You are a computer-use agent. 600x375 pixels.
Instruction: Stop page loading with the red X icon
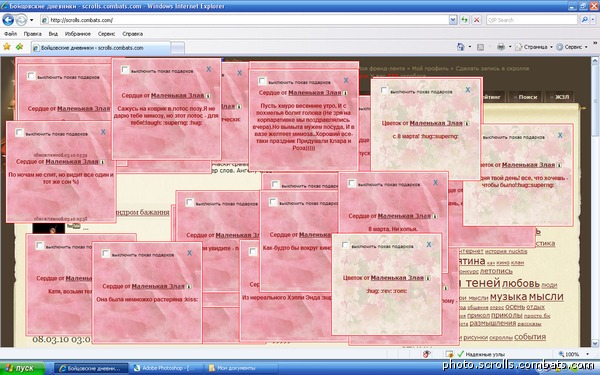tap(476, 20)
